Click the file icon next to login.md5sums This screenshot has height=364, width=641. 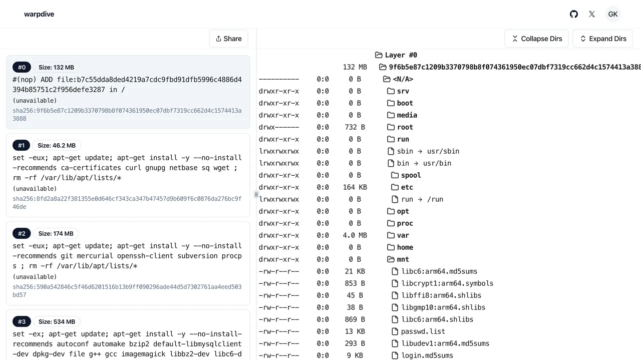click(394, 355)
